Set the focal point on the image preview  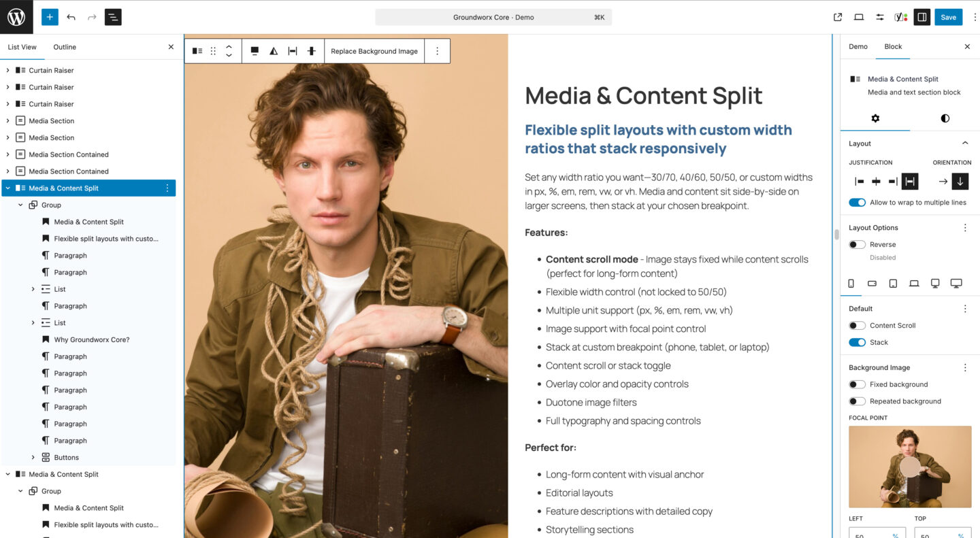coord(910,467)
